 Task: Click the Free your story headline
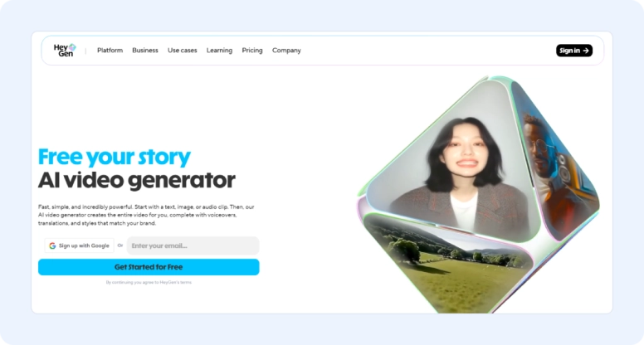point(115,157)
